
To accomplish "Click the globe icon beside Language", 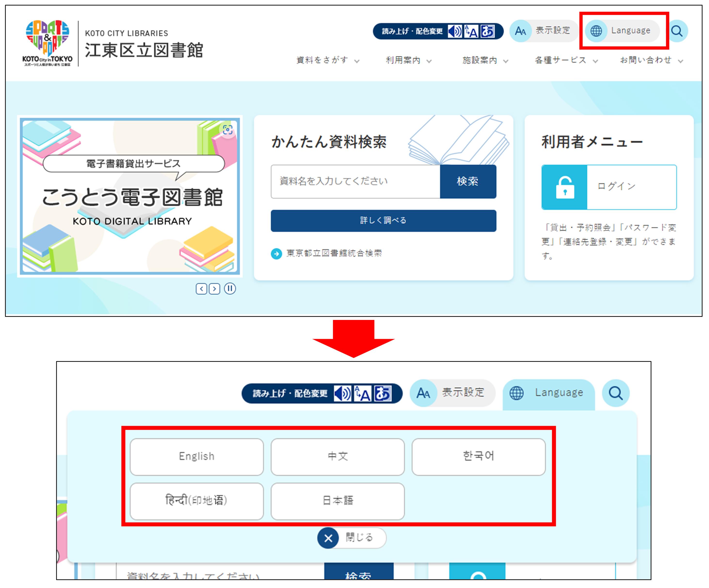I will pyautogui.click(x=597, y=30).
